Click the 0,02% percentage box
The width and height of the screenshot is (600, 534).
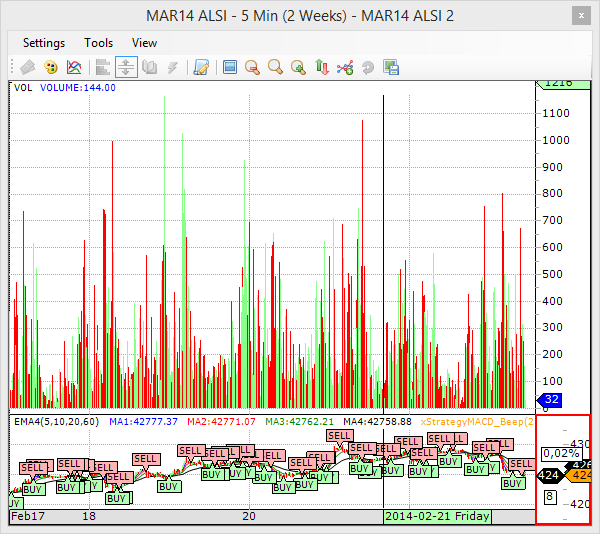tap(560, 453)
